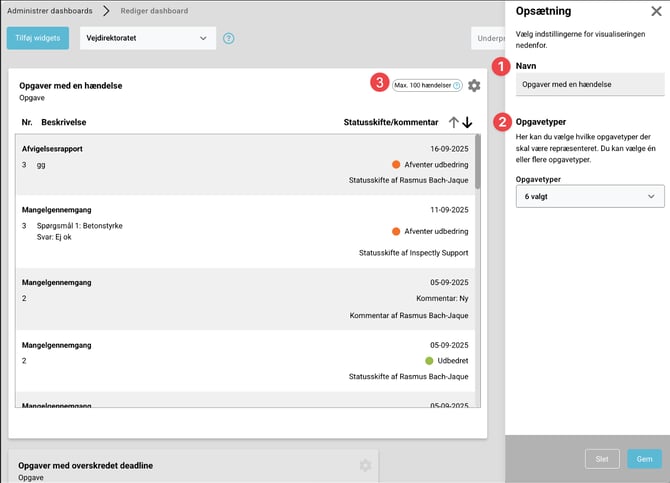Open gear on Opgaver med overskredet deadline widget
This screenshot has height=483, width=670.
[x=365, y=465]
